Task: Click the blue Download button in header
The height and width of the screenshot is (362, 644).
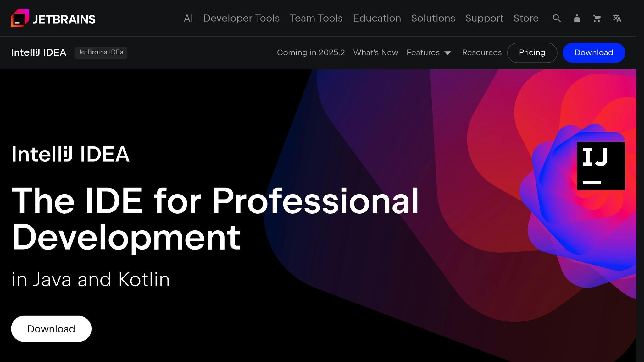Action: click(x=594, y=52)
